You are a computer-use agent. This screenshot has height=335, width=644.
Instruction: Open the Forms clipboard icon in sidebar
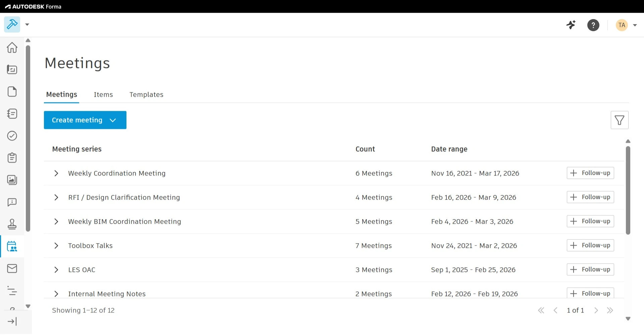(x=12, y=158)
